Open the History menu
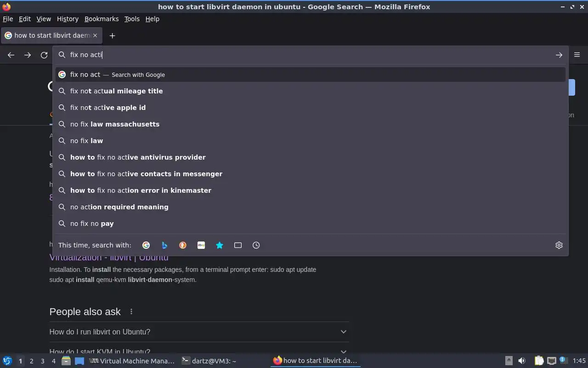This screenshot has width=588, height=368. [x=68, y=19]
